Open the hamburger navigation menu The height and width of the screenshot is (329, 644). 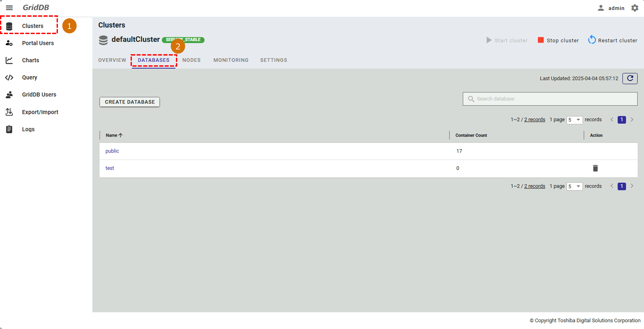(9, 8)
